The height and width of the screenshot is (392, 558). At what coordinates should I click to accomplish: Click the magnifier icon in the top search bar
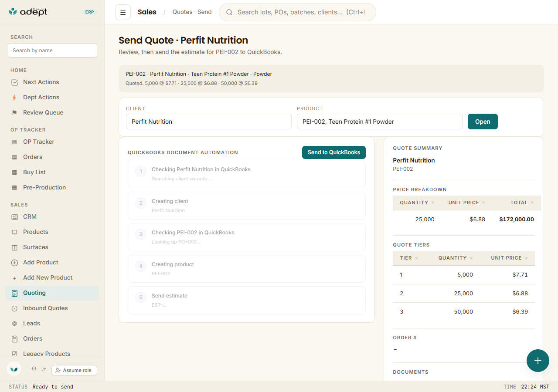coord(229,12)
